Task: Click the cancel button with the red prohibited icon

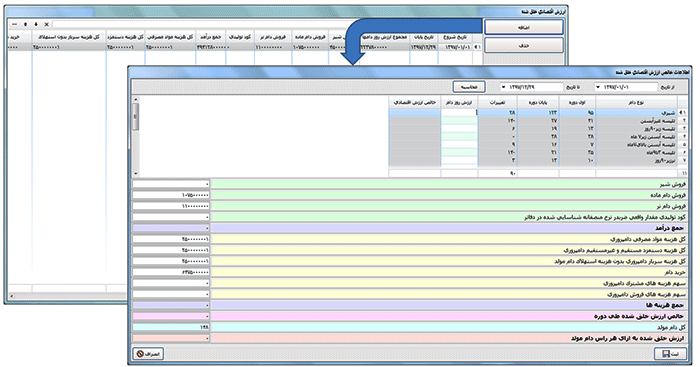Action: click(148, 354)
